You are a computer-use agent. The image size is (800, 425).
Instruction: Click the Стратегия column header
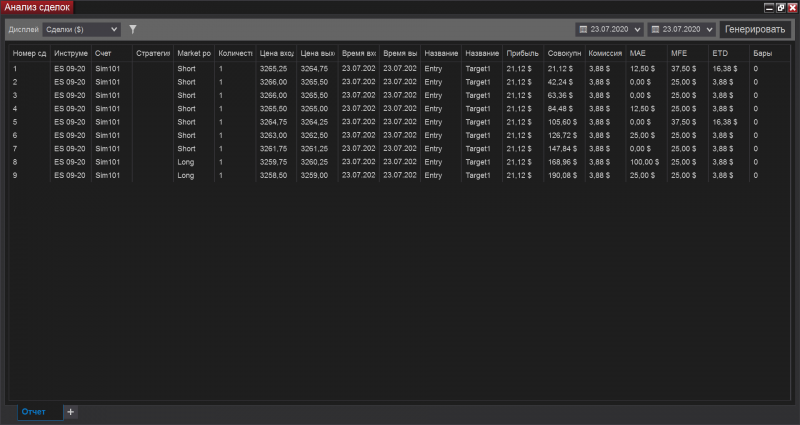[x=153, y=53]
